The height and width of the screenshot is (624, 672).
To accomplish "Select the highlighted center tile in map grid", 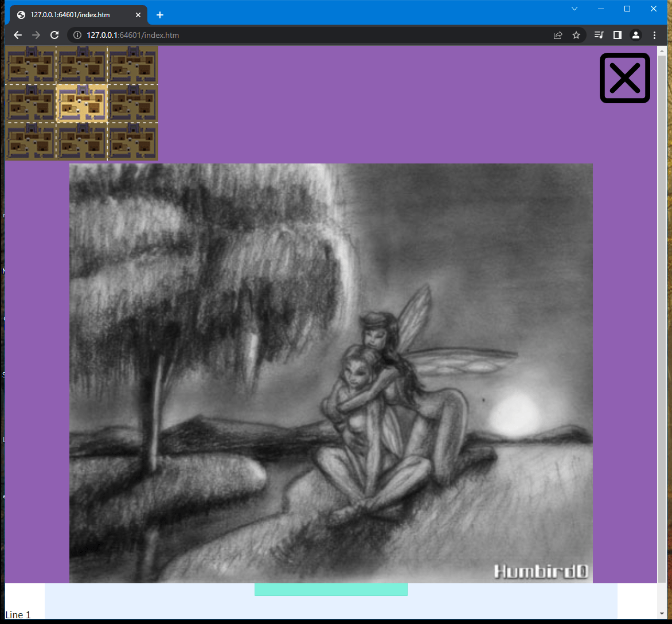I will click(x=82, y=103).
